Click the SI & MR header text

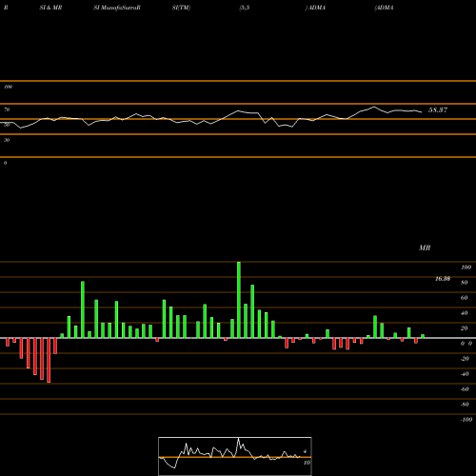[50, 8]
